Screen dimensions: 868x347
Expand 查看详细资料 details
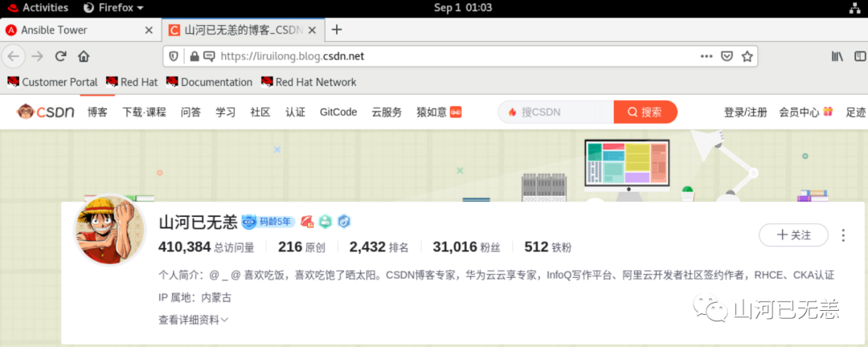click(x=193, y=320)
